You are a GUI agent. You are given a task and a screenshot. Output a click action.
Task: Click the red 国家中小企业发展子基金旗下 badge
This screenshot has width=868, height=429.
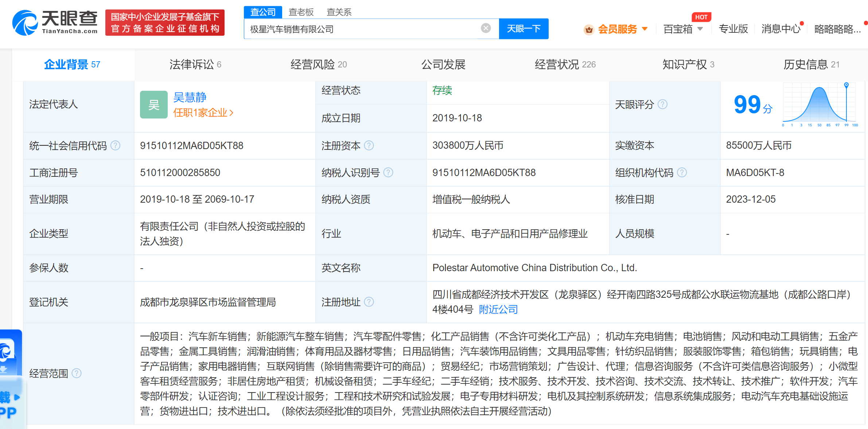(x=165, y=23)
